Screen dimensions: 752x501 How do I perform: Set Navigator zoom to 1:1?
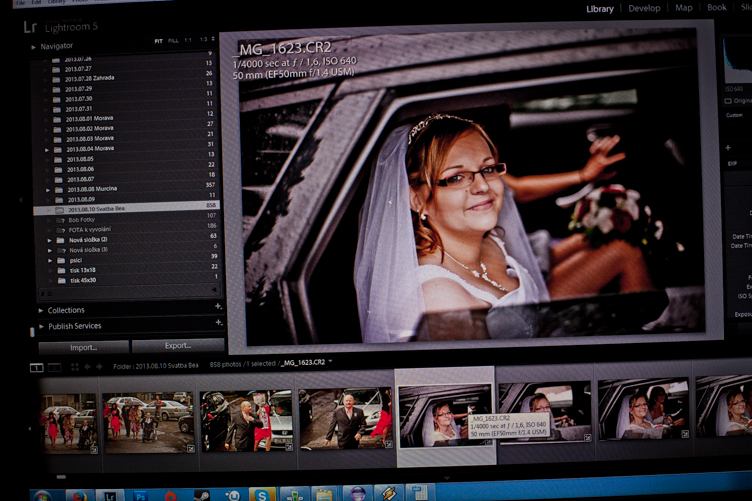pyautogui.click(x=188, y=40)
